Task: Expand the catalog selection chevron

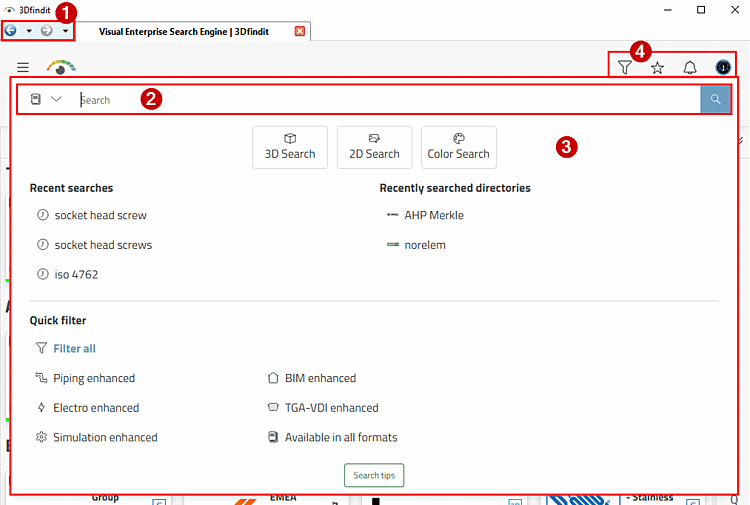Action: pyautogui.click(x=56, y=99)
